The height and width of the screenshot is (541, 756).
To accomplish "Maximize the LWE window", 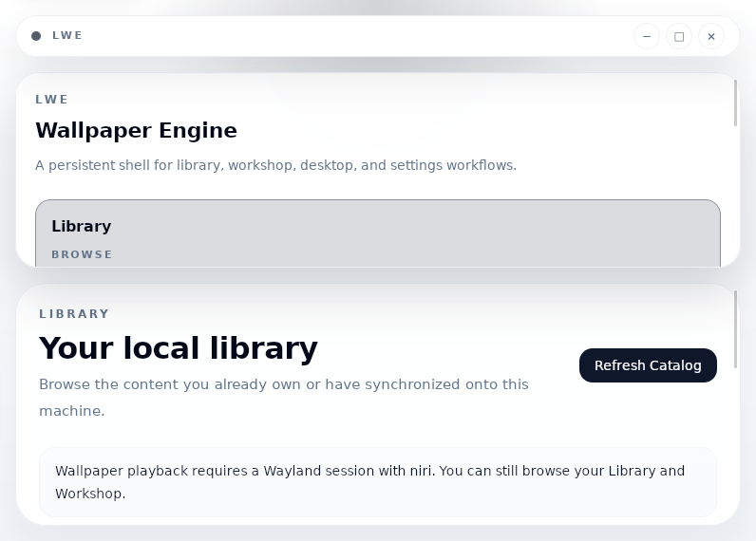I will coord(679,36).
